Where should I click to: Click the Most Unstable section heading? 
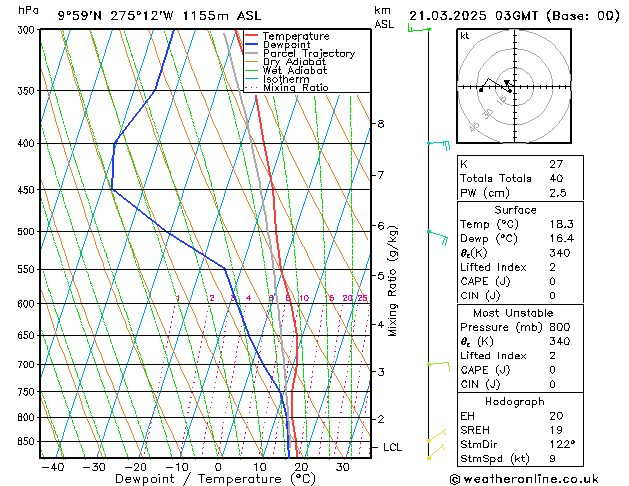tap(513, 313)
